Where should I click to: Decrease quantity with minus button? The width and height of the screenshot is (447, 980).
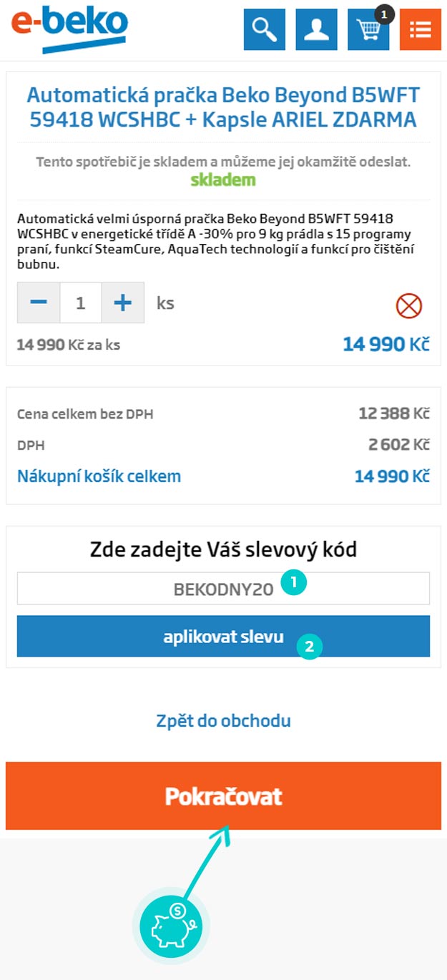click(39, 303)
